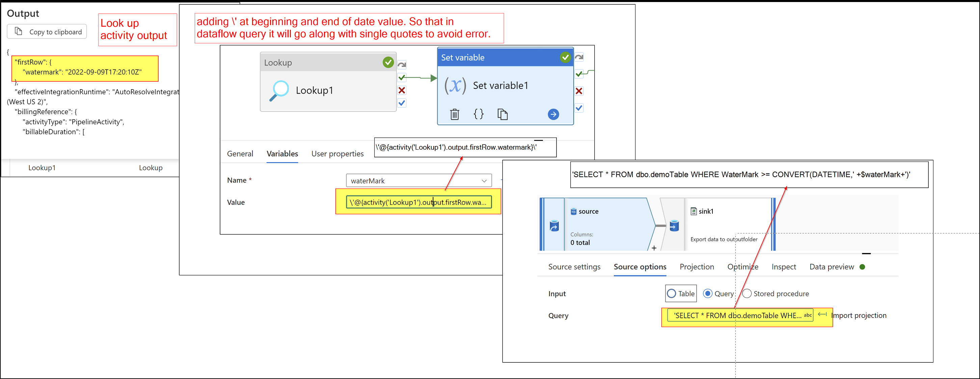Click Set variable1 failure red X connector
Screen dimensions: 980x379
[579, 91]
